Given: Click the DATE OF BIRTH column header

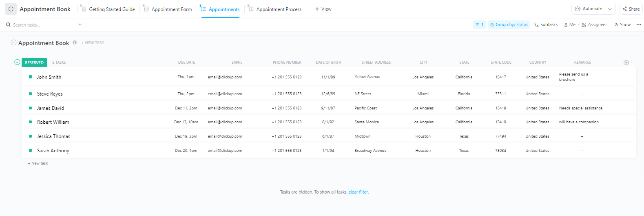Looking at the screenshot, I should (328, 62).
